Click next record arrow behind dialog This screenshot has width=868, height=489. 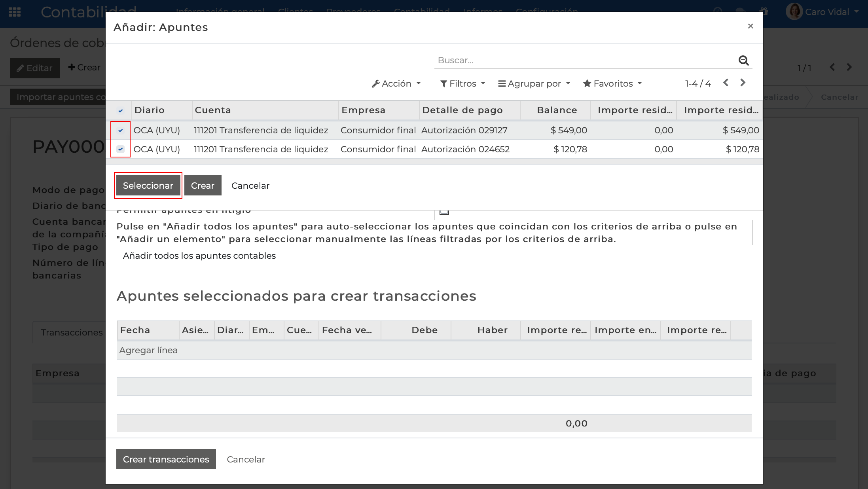point(849,67)
